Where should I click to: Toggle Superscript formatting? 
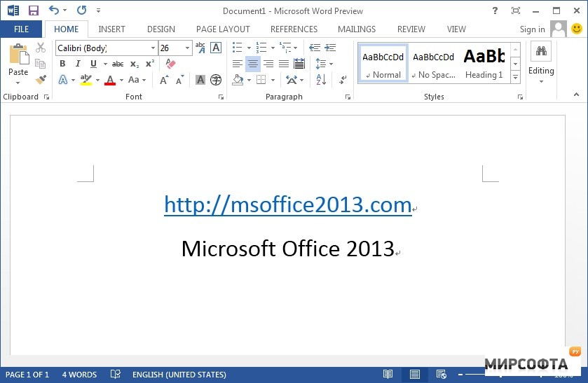[x=150, y=63]
